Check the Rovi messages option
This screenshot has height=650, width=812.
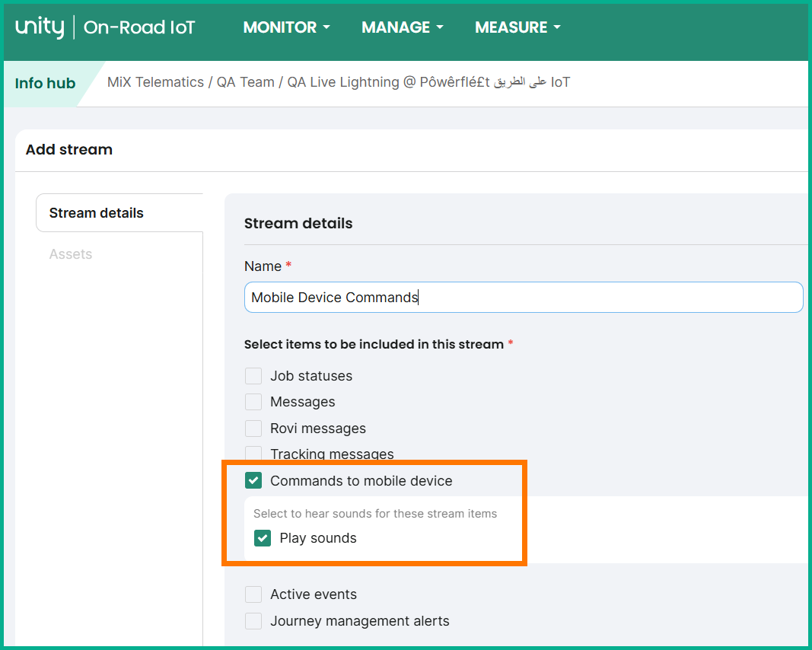253,429
